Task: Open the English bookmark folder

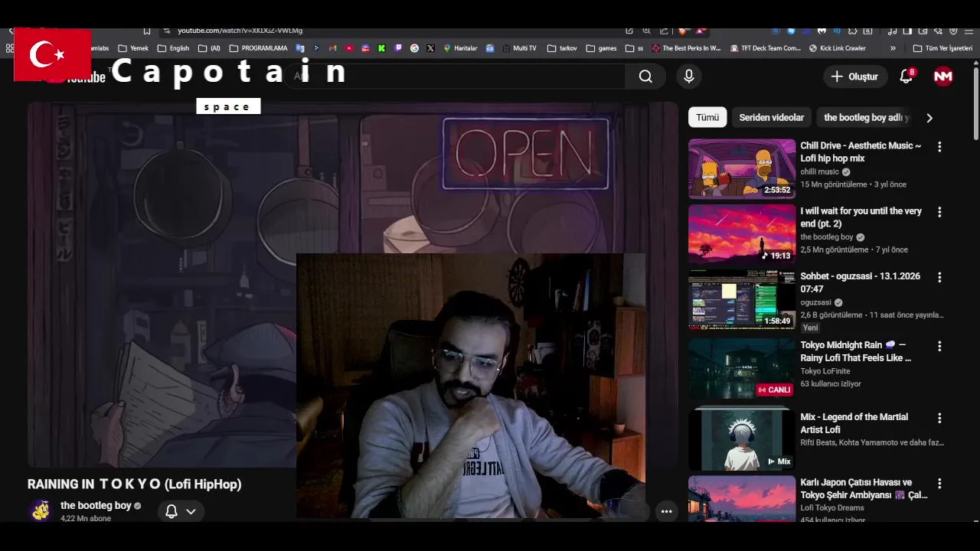Action: pos(173,48)
